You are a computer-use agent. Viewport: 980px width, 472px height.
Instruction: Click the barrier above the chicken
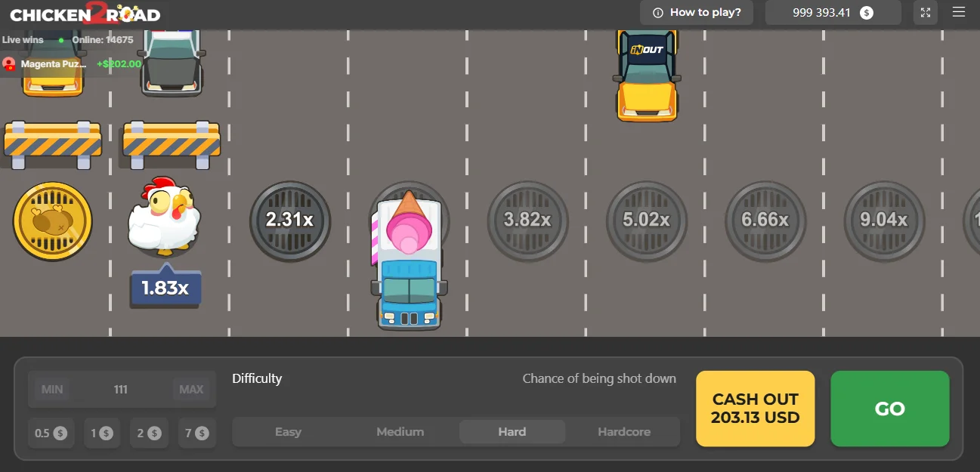point(172,144)
